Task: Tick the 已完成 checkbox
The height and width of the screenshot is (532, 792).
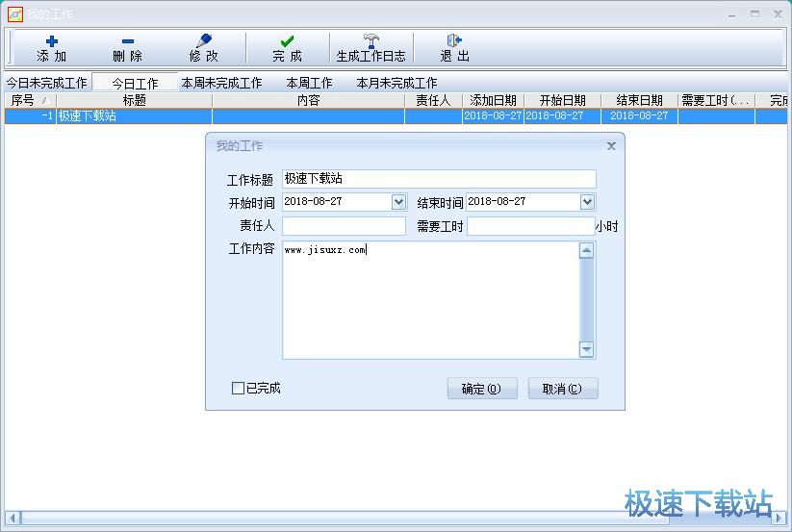Action: [x=238, y=388]
